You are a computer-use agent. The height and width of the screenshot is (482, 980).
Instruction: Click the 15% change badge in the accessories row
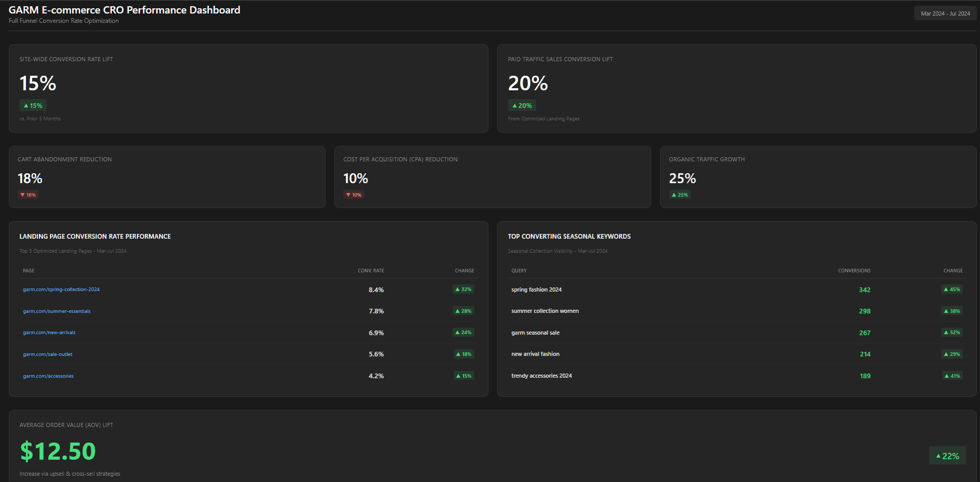(464, 376)
